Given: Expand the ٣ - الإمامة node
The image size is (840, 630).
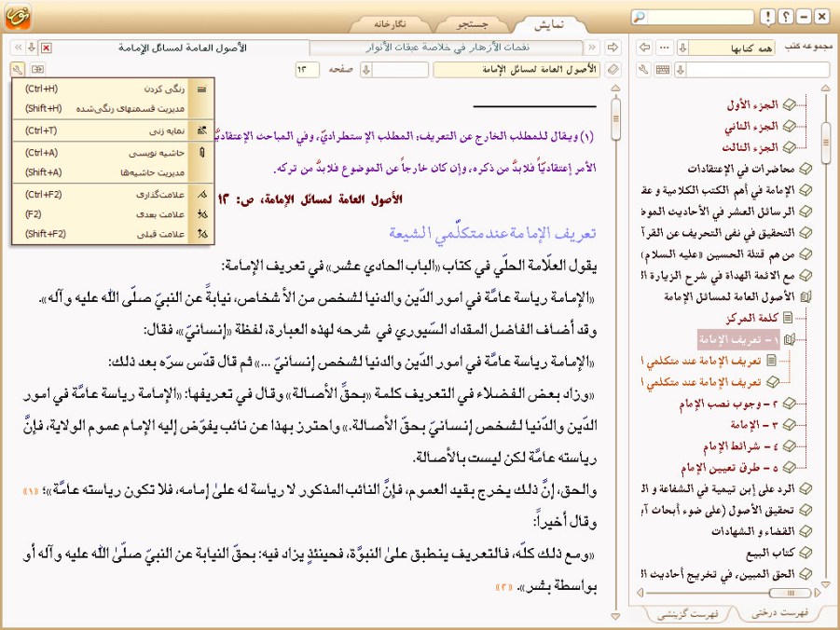Looking at the screenshot, I should click(789, 425).
